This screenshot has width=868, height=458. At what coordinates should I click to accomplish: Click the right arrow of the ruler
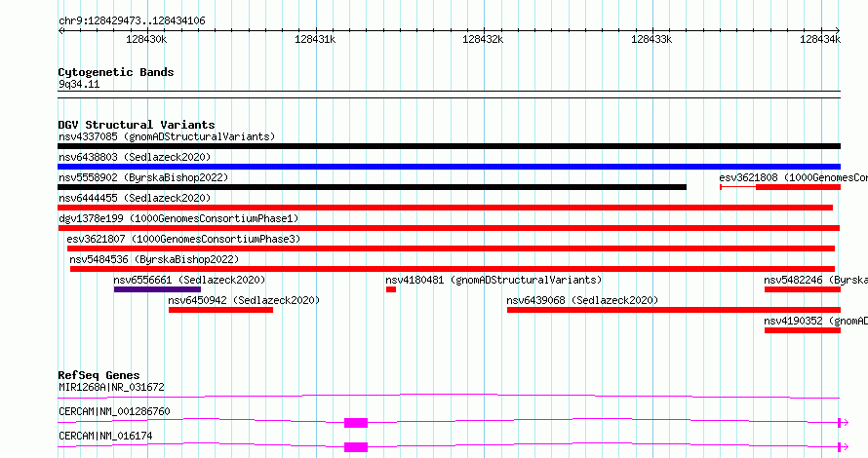tap(837, 30)
